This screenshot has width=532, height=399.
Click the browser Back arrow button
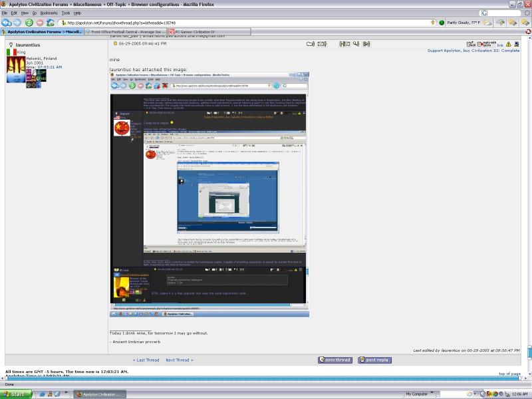click(x=6, y=22)
